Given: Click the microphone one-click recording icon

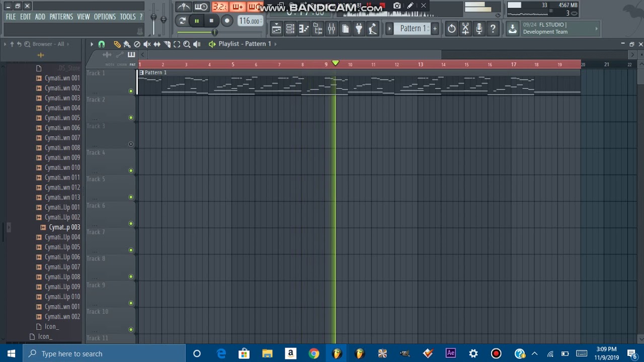Looking at the screenshot, I should (479, 29).
